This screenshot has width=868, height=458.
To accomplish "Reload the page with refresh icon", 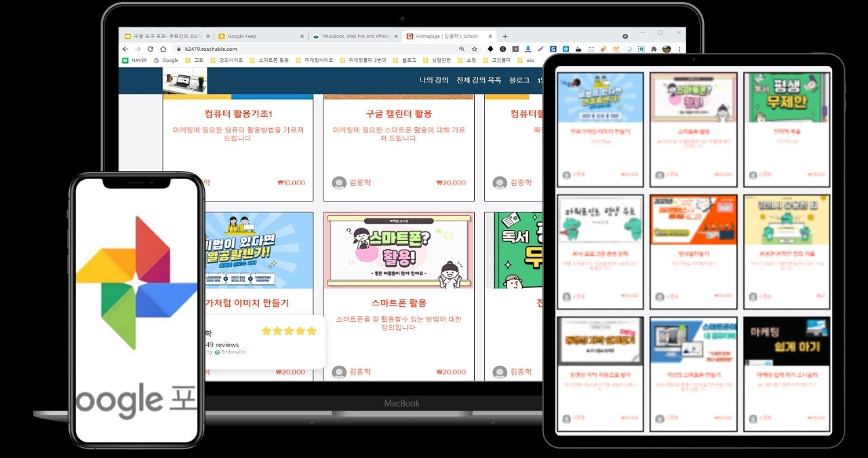I will (151, 49).
